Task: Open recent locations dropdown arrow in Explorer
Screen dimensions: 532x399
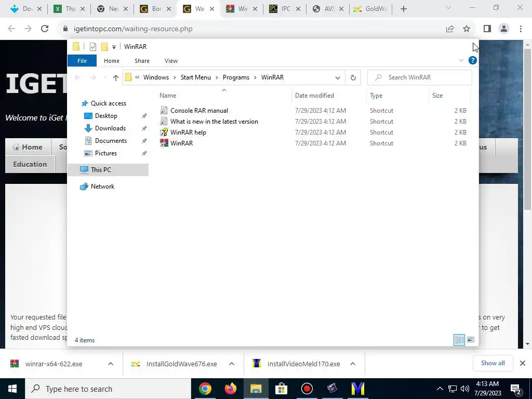Action: 105,78
